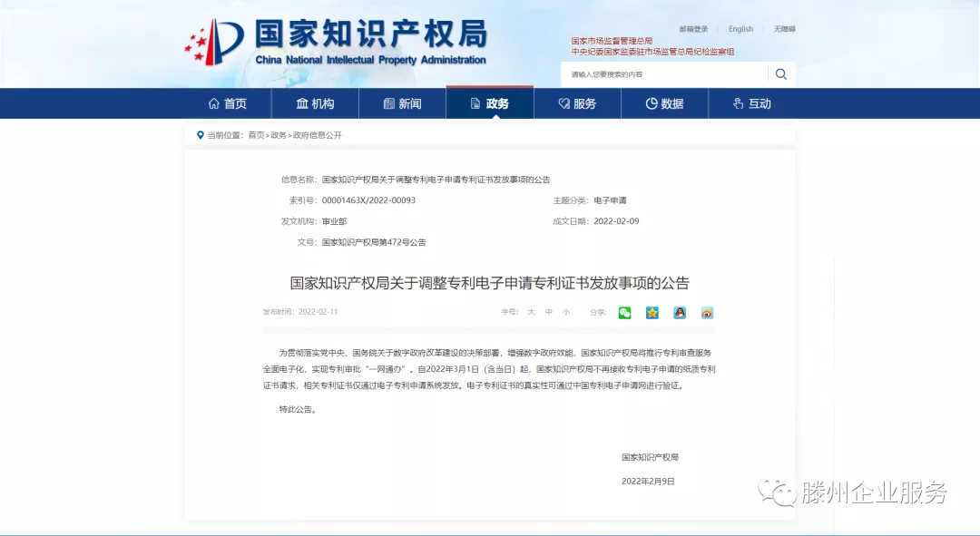The width and height of the screenshot is (980, 536).
Task: Open the 无障碍 accessibility link
Action: (784, 29)
